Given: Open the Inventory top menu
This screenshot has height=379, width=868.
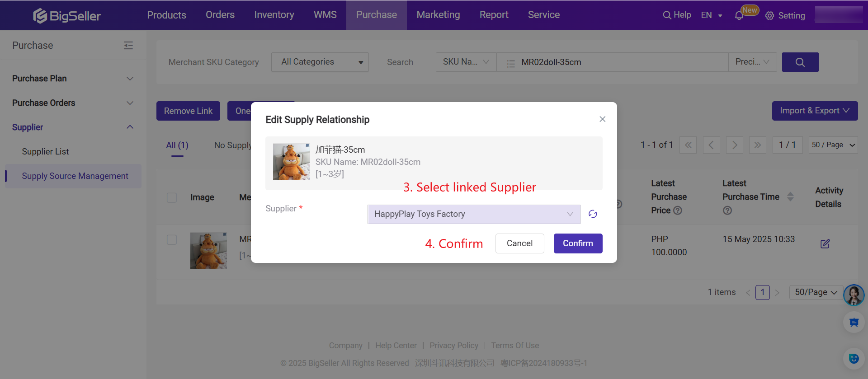Looking at the screenshot, I should 274,15.
